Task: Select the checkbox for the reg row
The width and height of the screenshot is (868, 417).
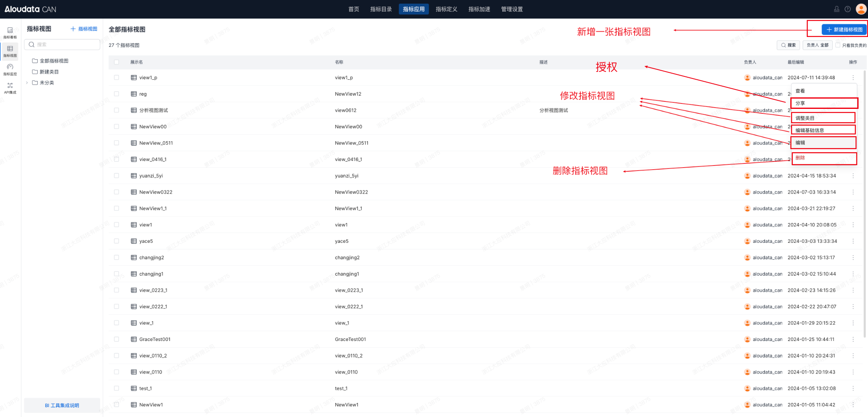Action: 116,94
